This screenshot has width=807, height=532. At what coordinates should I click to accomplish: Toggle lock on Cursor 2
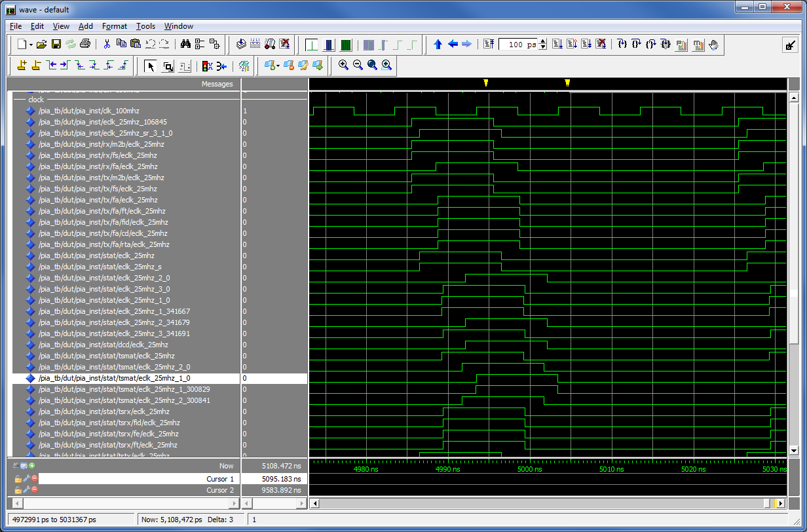(x=18, y=490)
